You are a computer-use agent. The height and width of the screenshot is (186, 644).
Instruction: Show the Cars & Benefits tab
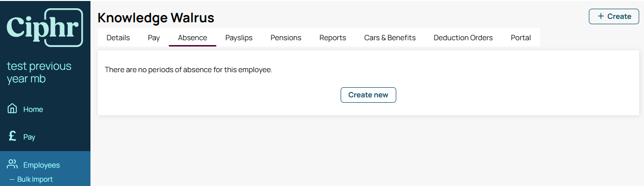tap(390, 37)
